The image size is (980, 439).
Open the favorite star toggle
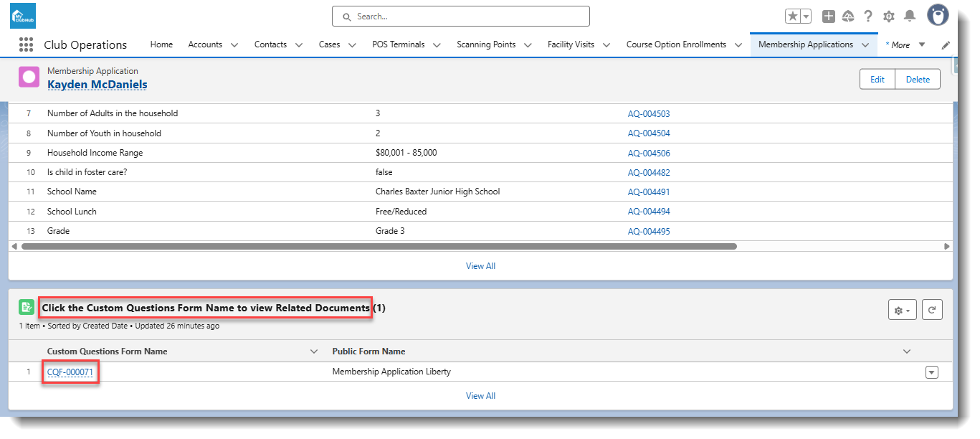(791, 16)
